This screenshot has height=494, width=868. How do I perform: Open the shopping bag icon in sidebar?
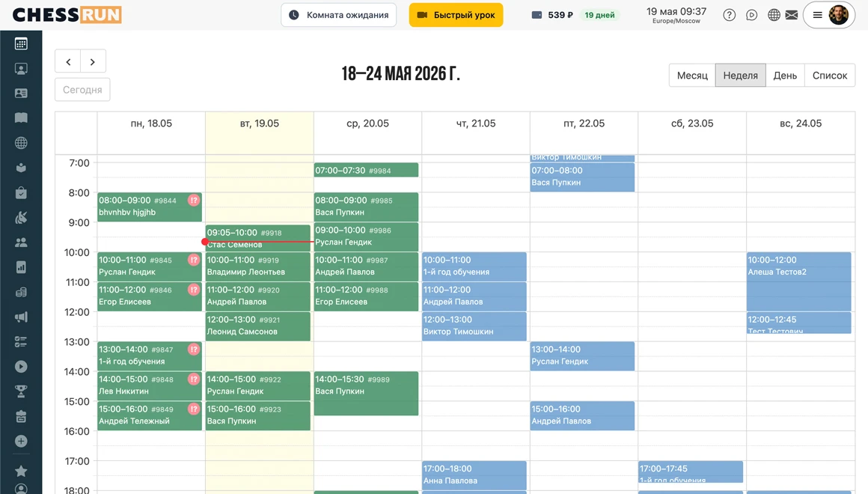pos(21,192)
